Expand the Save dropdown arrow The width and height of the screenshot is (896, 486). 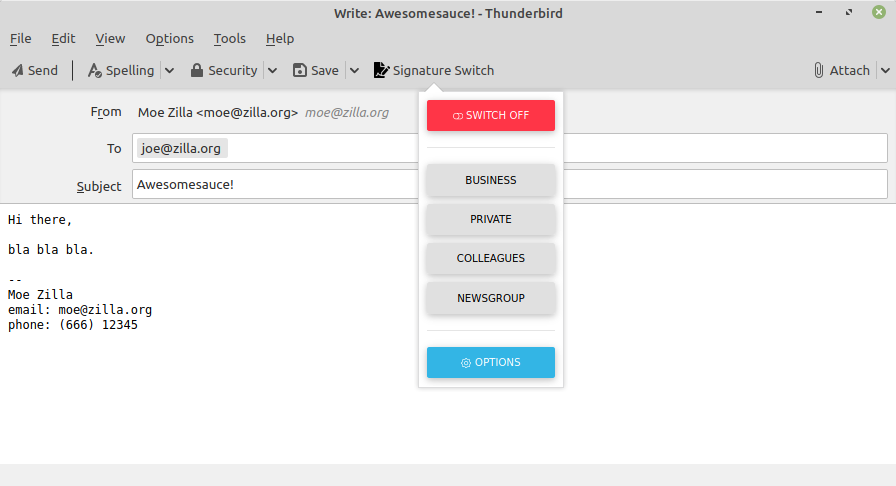coord(354,71)
